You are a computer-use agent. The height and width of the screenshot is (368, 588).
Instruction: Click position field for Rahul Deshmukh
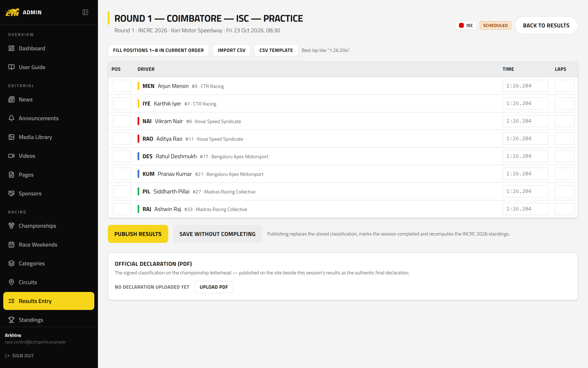[122, 156]
